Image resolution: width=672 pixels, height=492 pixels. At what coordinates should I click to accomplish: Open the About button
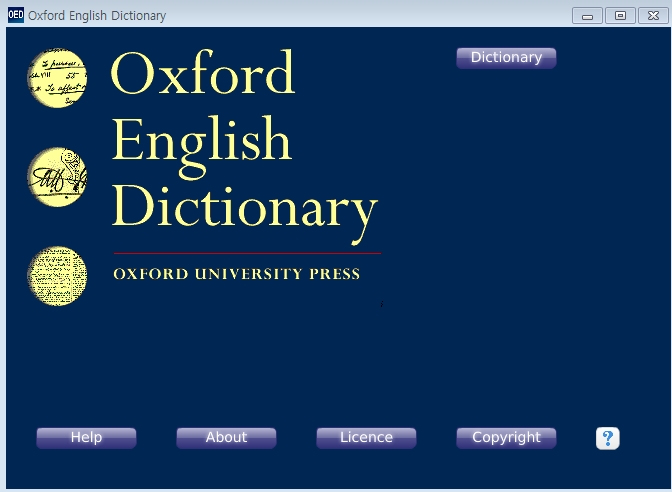tap(226, 438)
